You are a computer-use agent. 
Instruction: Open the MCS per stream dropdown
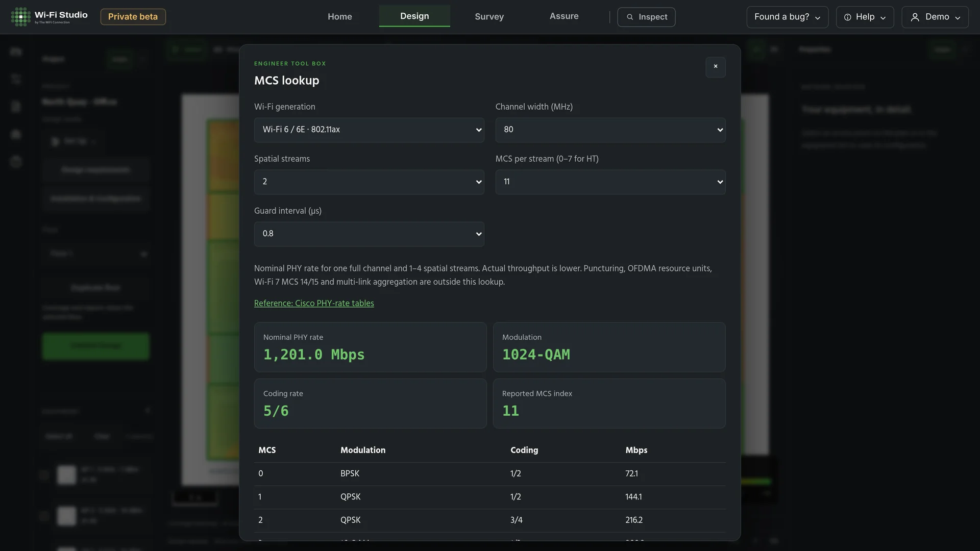[610, 182]
